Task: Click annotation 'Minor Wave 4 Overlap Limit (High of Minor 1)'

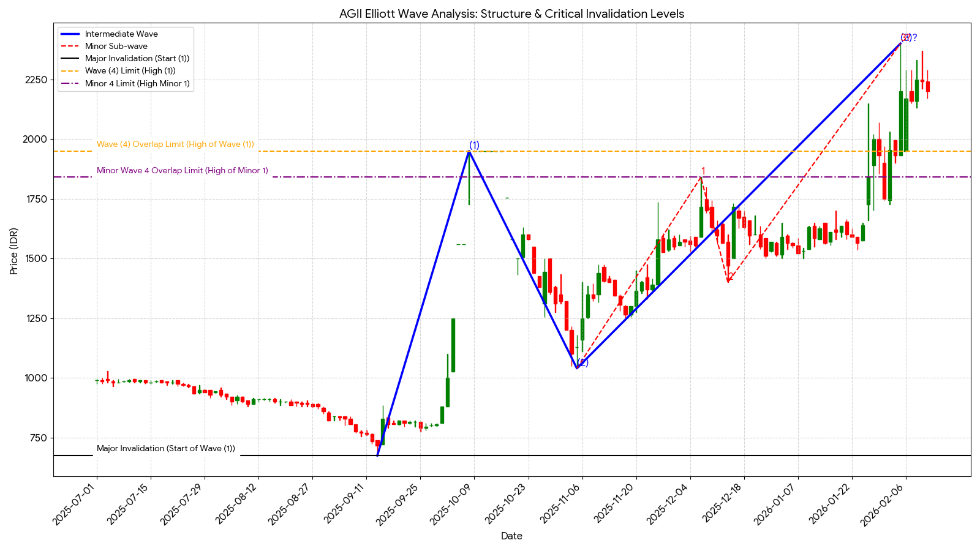Action: click(183, 171)
